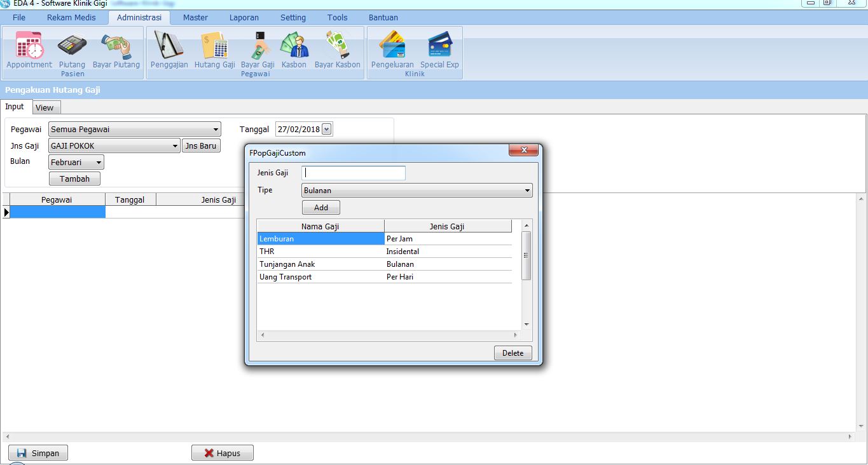
Task: Open the File menu
Action: [x=19, y=17]
